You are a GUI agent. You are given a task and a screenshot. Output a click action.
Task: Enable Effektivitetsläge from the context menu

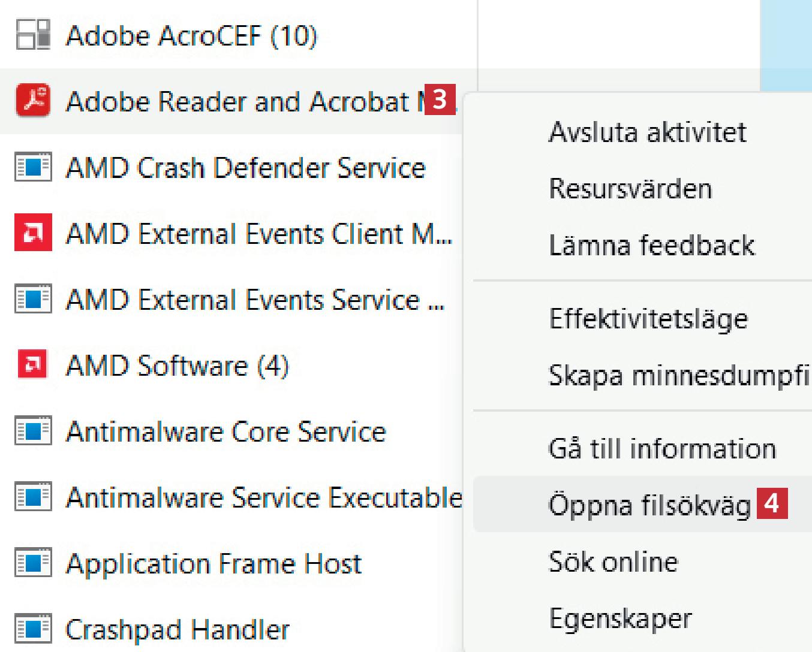[648, 319]
